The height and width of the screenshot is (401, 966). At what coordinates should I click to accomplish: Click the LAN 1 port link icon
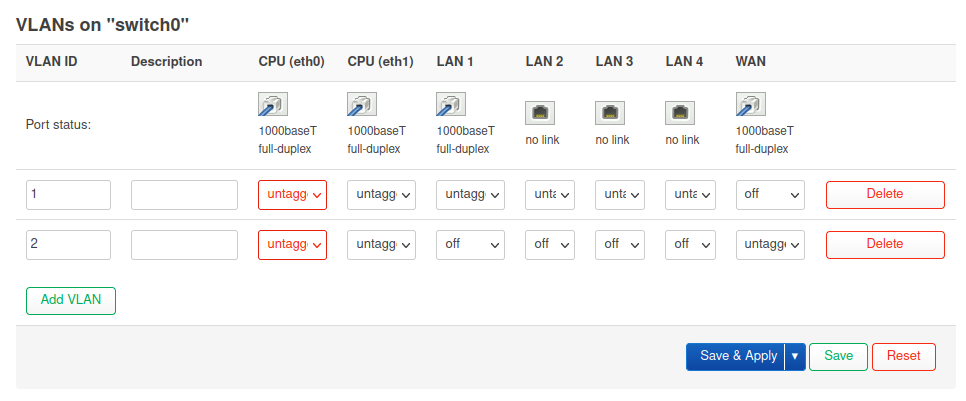click(x=450, y=105)
